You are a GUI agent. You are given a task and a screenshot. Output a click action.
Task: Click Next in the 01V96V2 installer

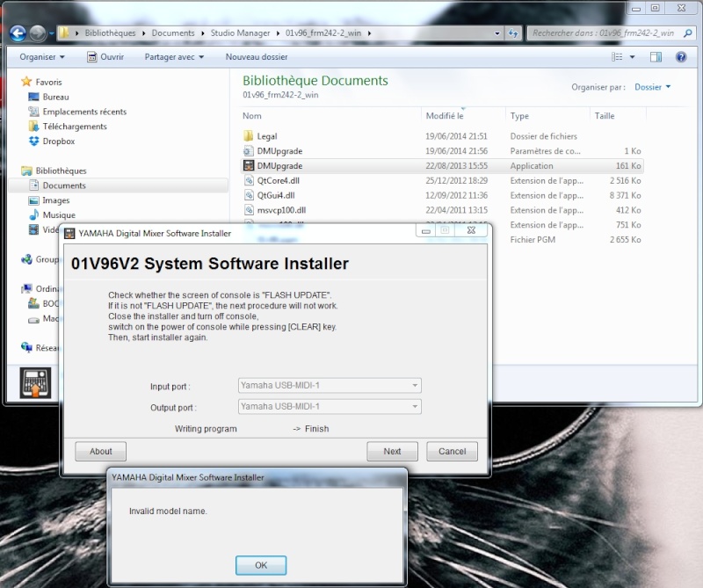392,451
